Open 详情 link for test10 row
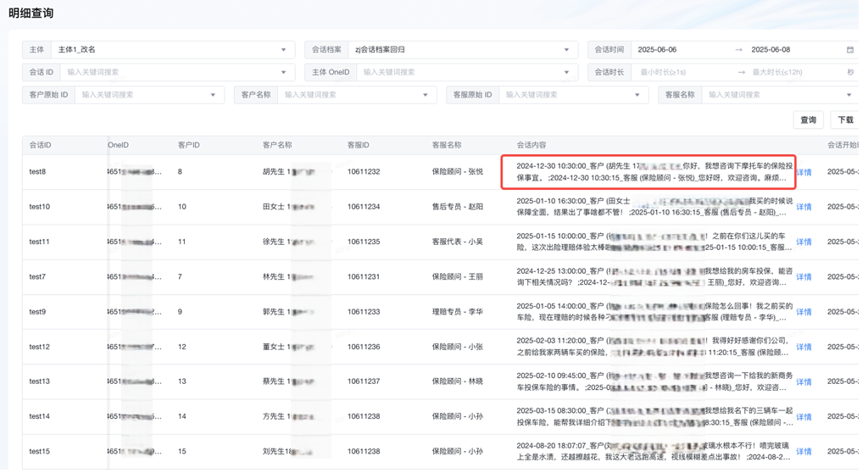Viewport: 868px width, 473px height. [804, 207]
